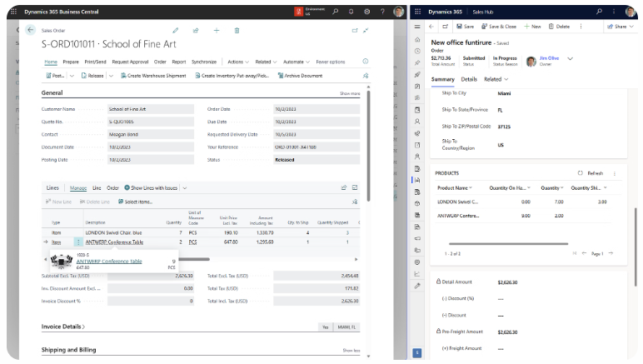This screenshot has width=643, height=364.
Task: Open the info icon at right of action bar
Action: pos(366,62)
